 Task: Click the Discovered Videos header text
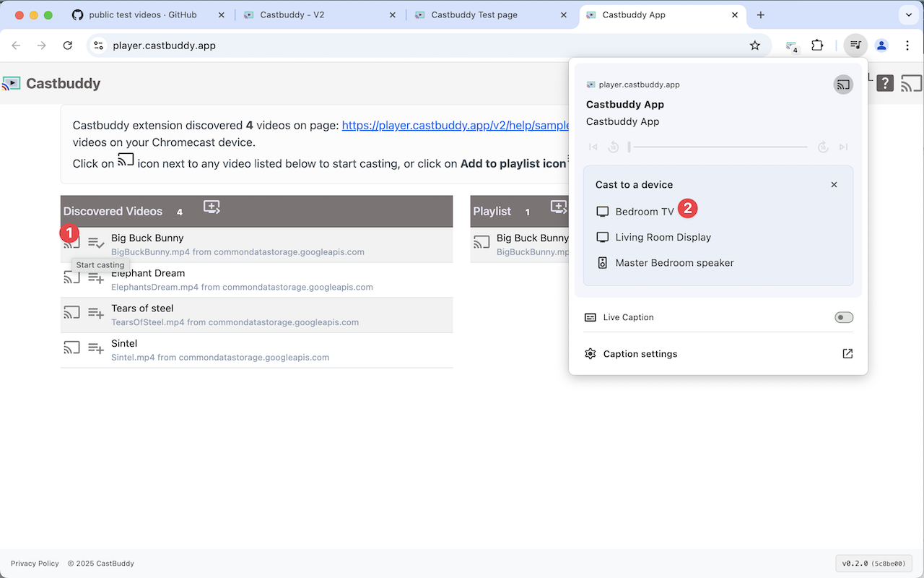click(113, 211)
